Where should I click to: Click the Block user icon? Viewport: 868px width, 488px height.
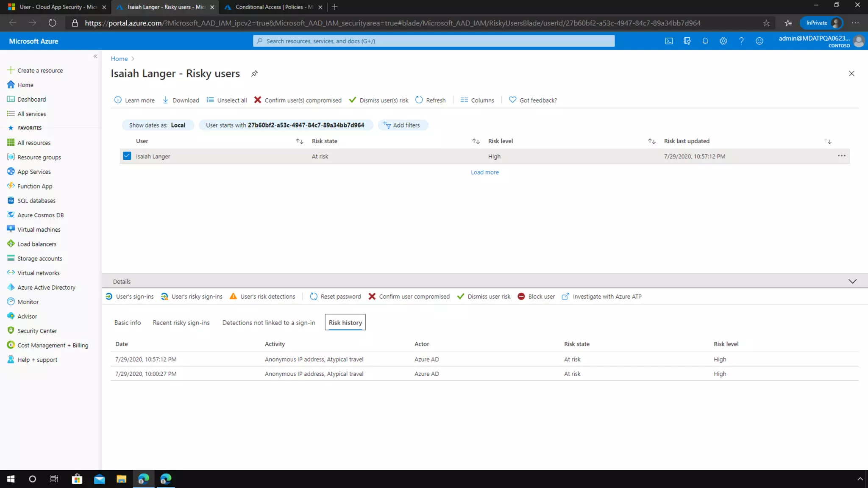(x=521, y=297)
